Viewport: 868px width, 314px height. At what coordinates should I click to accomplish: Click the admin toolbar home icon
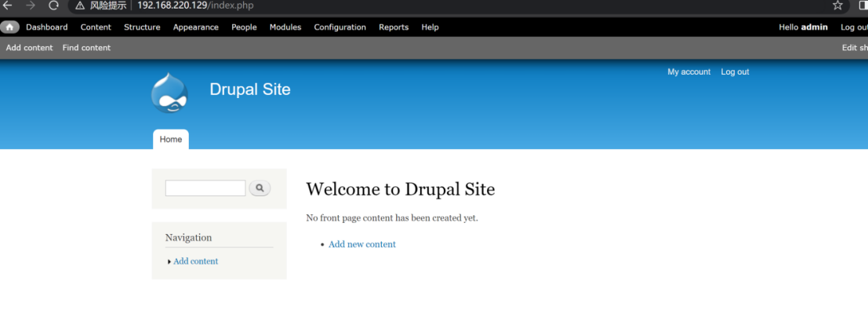click(x=9, y=27)
